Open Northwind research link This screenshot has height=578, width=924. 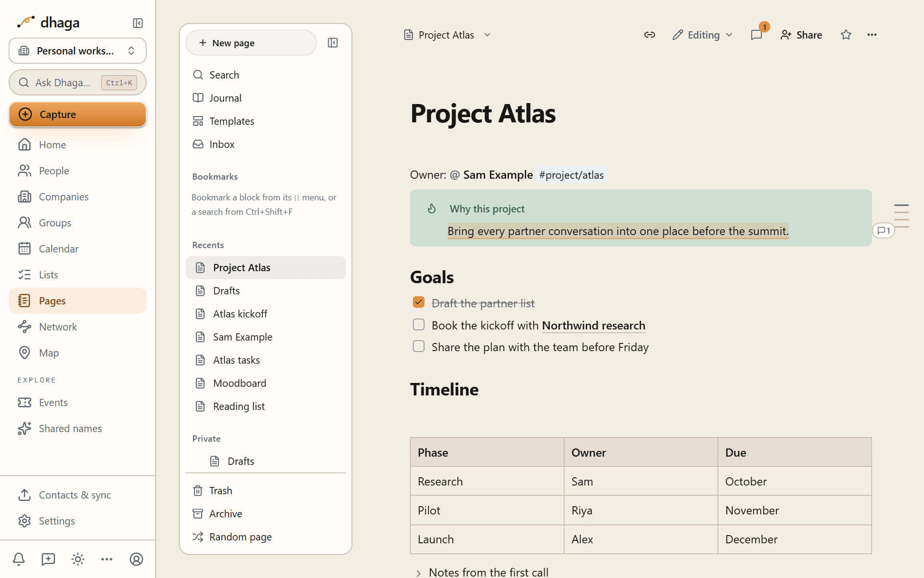coord(593,326)
